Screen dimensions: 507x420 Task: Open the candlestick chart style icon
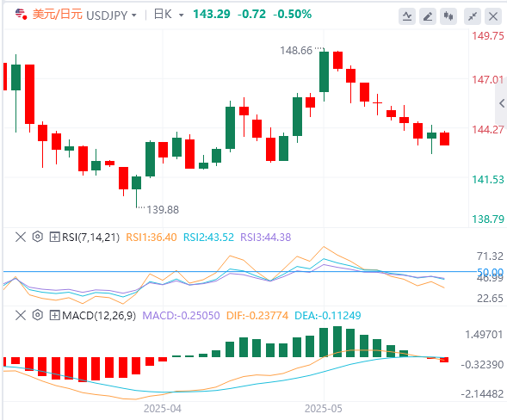tap(448, 16)
